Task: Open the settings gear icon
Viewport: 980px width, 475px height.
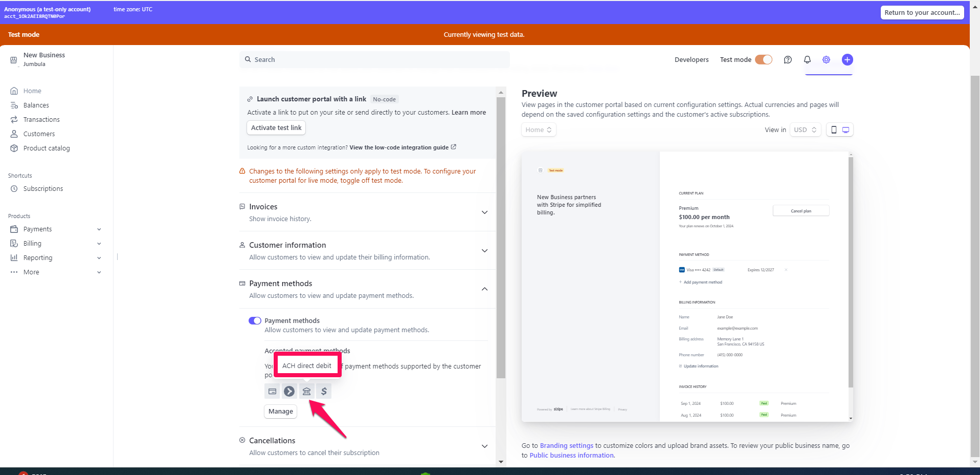Action: [826, 59]
